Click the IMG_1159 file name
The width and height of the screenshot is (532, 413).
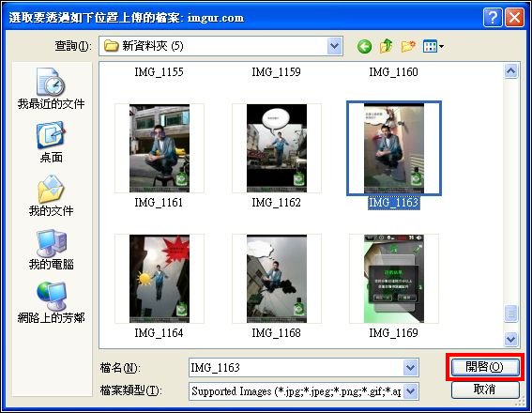[276, 72]
